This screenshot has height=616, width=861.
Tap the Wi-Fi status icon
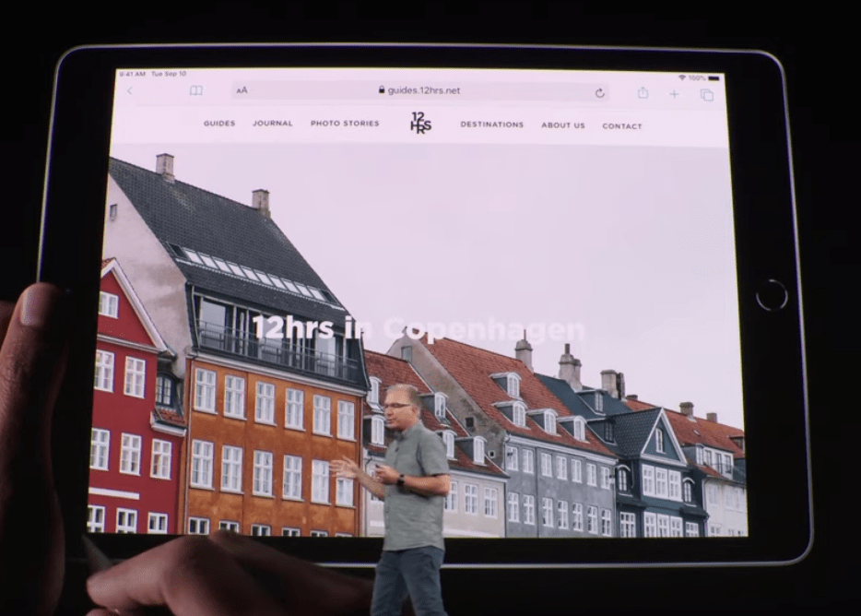click(x=682, y=78)
